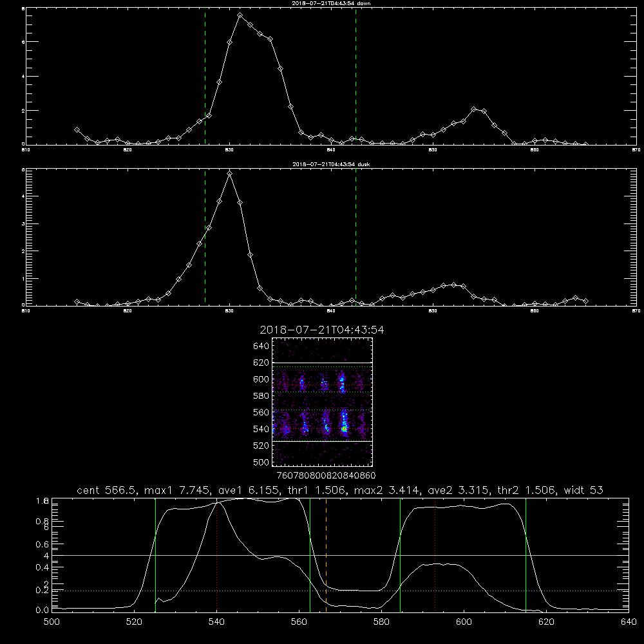Screen dimensions: 644x644
Task: Click the image y-axis label '600'
Action: coord(261,379)
